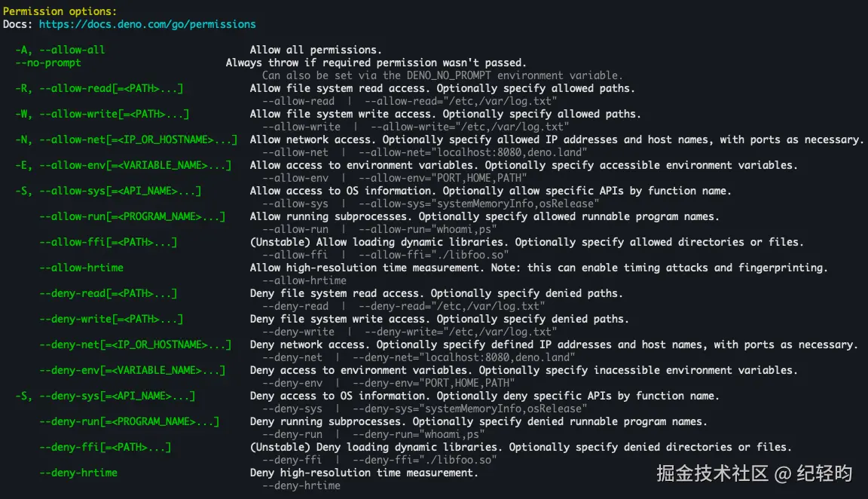Viewport: 868px width, 499px height.
Task: Click the -A, --allow-all flag
Action: 60,50
